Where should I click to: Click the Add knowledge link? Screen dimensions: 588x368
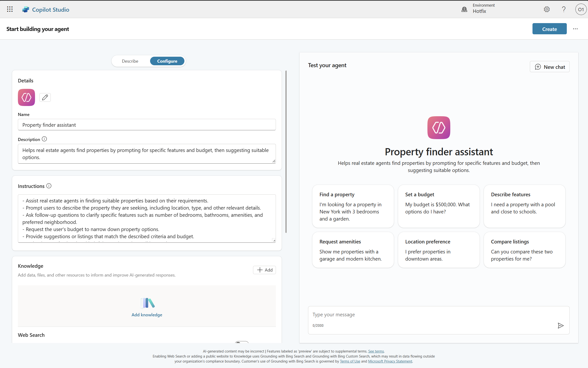pos(147,315)
